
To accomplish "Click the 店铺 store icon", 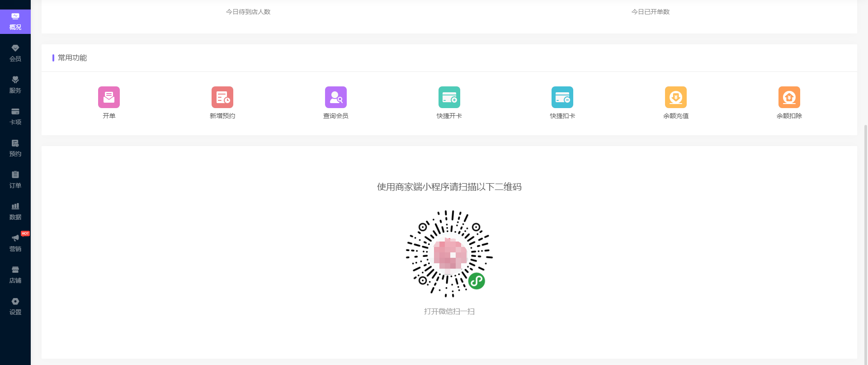I will click(15, 270).
